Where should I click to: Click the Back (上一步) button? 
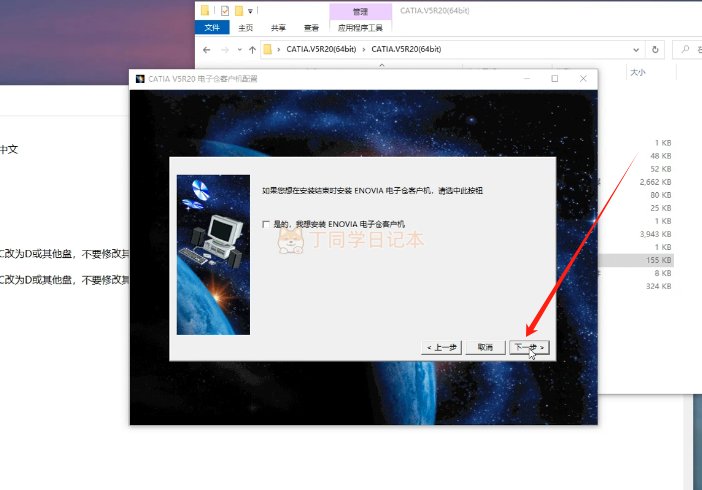[441, 347]
